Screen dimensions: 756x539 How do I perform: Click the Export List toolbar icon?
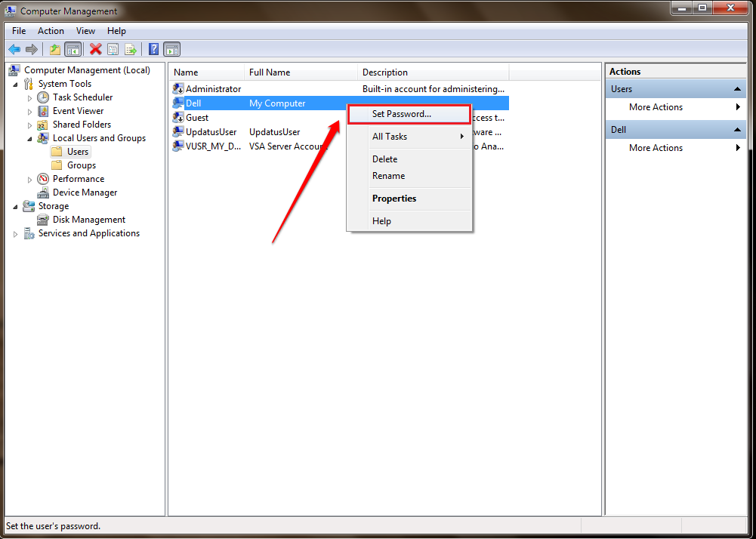130,49
